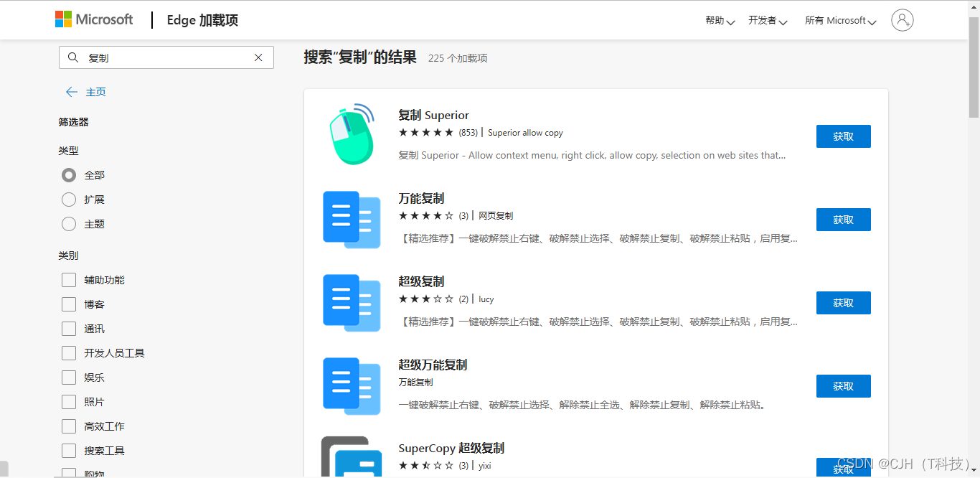Screen dimensions: 980x478
Task: Open the 万能复制 extension icon
Action: (x=352, y=220)
